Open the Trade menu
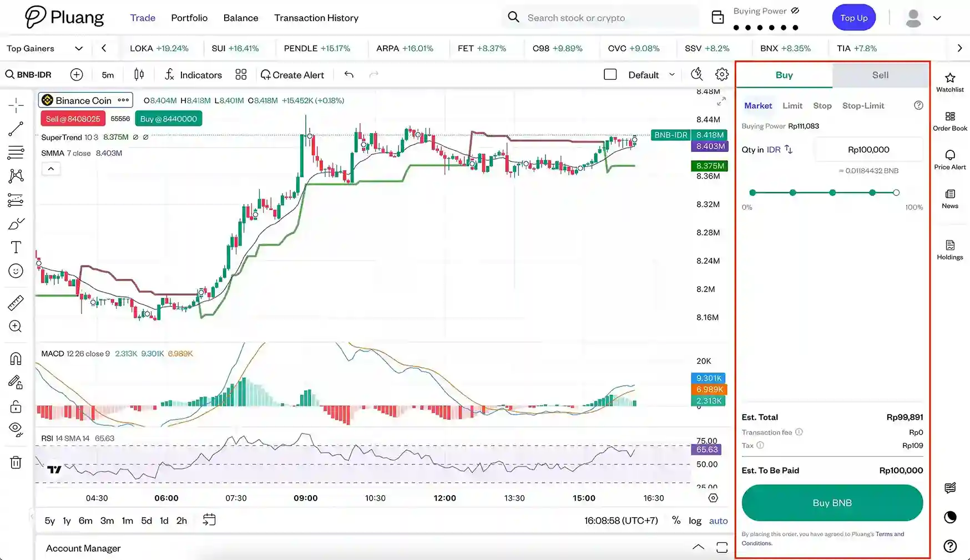The height and width of the screenshot is (560, 970). click(x=143, y=18)
